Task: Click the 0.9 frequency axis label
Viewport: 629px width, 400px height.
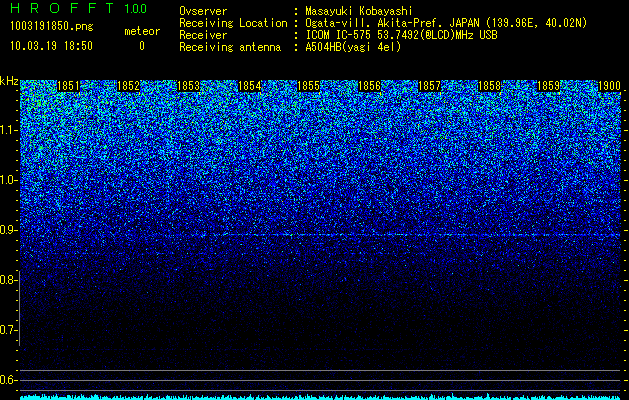Action: [x=8, y=230]
